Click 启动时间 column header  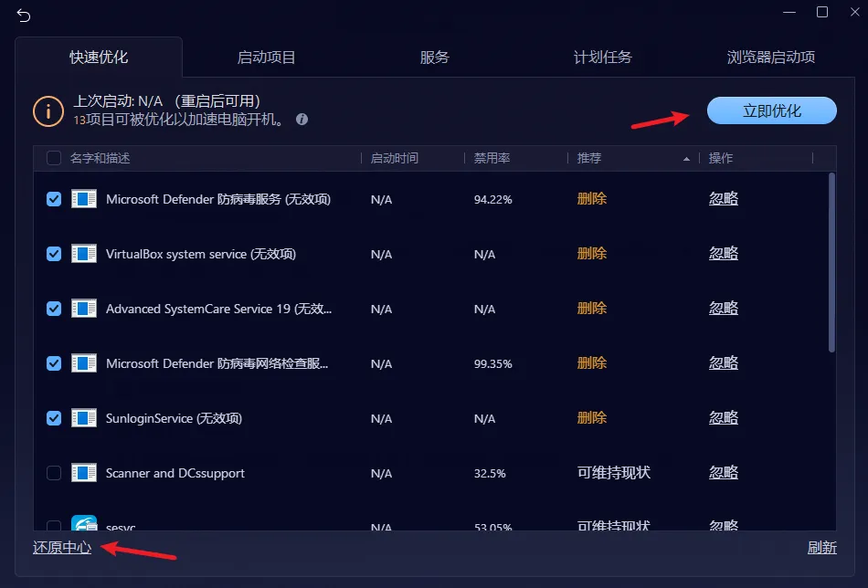(394, 158)
